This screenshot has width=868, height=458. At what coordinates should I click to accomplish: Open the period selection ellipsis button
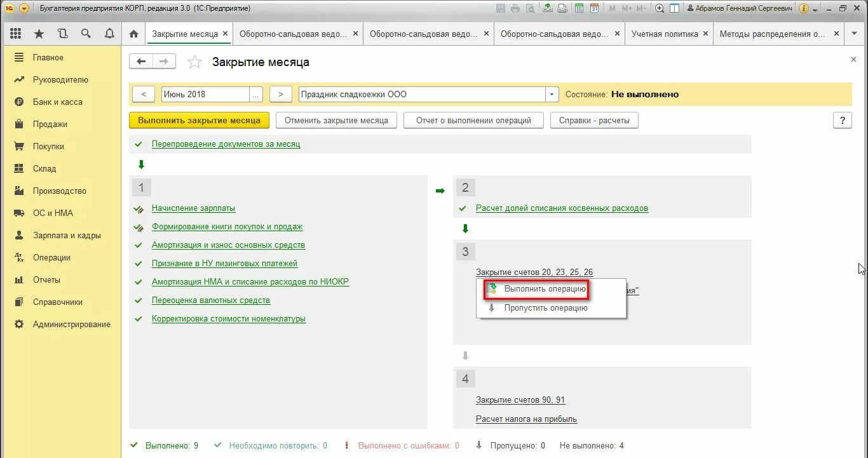pos(256,95)
